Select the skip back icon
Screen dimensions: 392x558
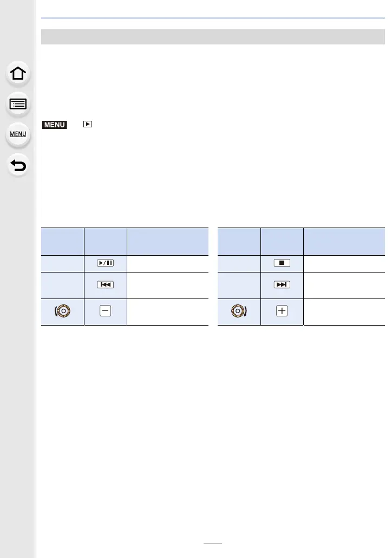(x=105, y=285)
